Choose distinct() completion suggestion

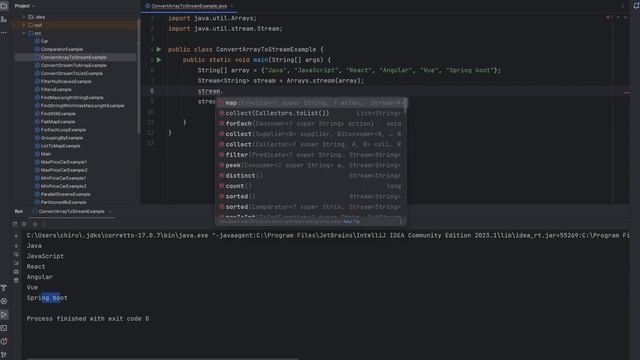click(x=310, y=176)
